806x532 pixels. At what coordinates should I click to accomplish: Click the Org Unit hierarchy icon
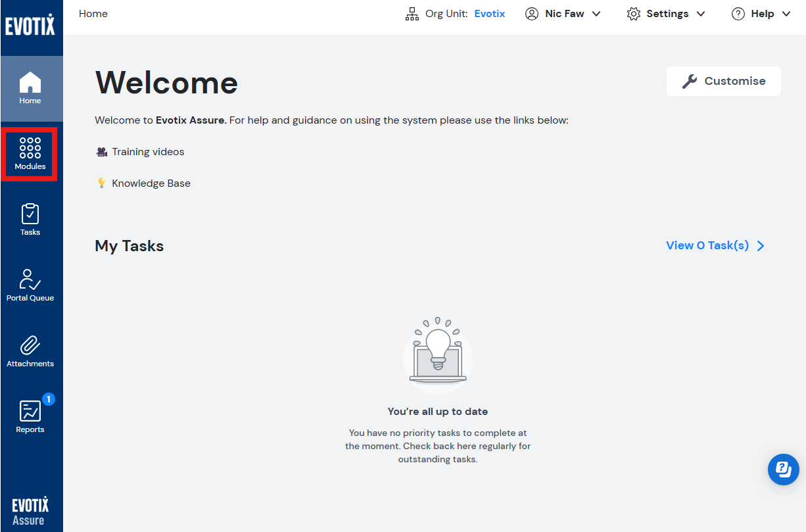click(412, 14)
